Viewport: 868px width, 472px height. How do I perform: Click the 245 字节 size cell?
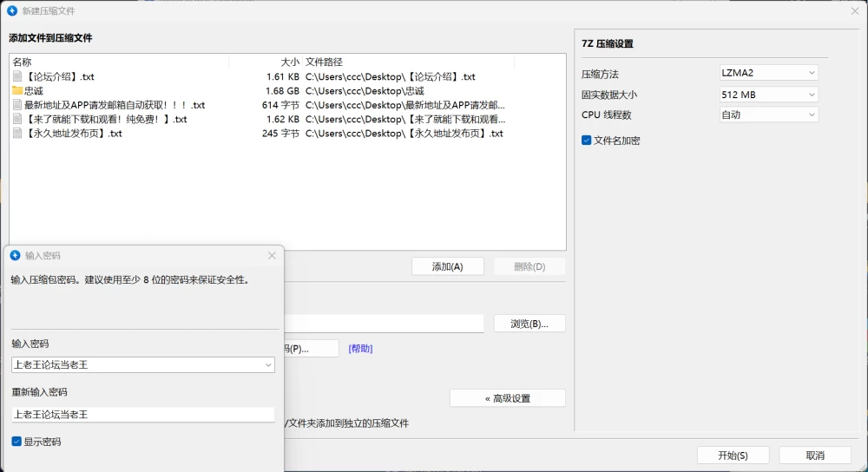point(280,134)
